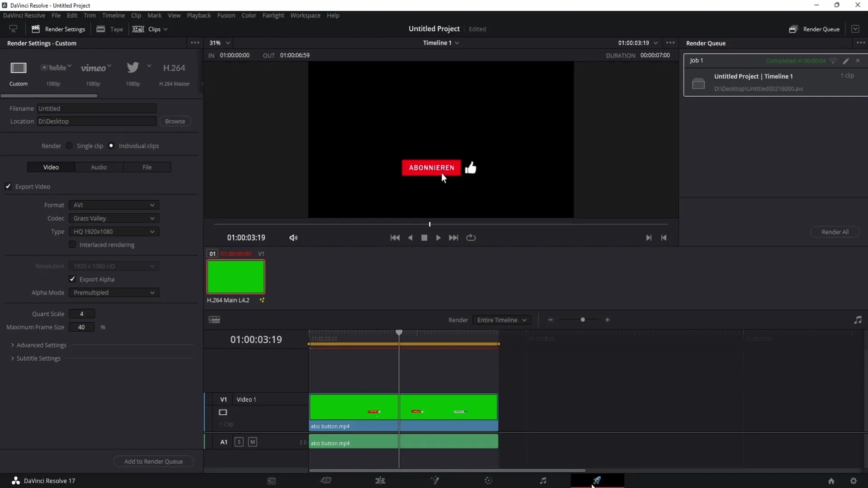Open the Format dropdown for AVI
Image resolution: width=868 pixels, height=488 pixels.
pyautogui.click(x=113, y=205)
